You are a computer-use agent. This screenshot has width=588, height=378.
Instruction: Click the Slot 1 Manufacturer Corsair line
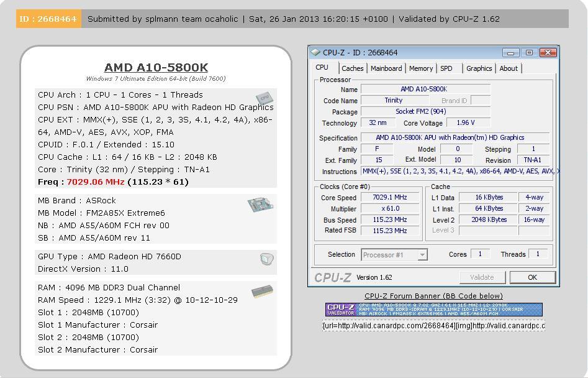[98, 325]
